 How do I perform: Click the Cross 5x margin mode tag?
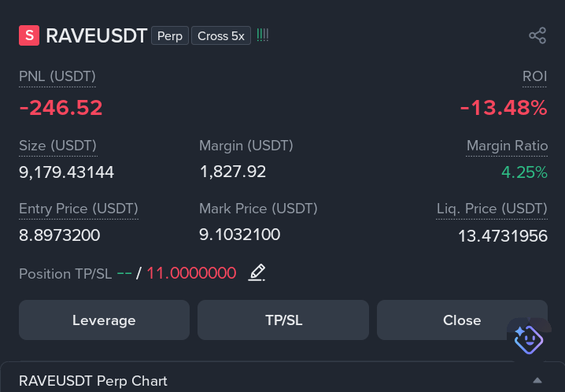coord(221,35)
